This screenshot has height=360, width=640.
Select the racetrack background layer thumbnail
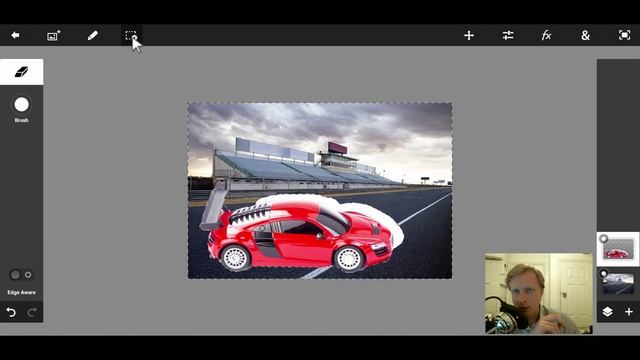pyautogui.click(x=619, y=283)
